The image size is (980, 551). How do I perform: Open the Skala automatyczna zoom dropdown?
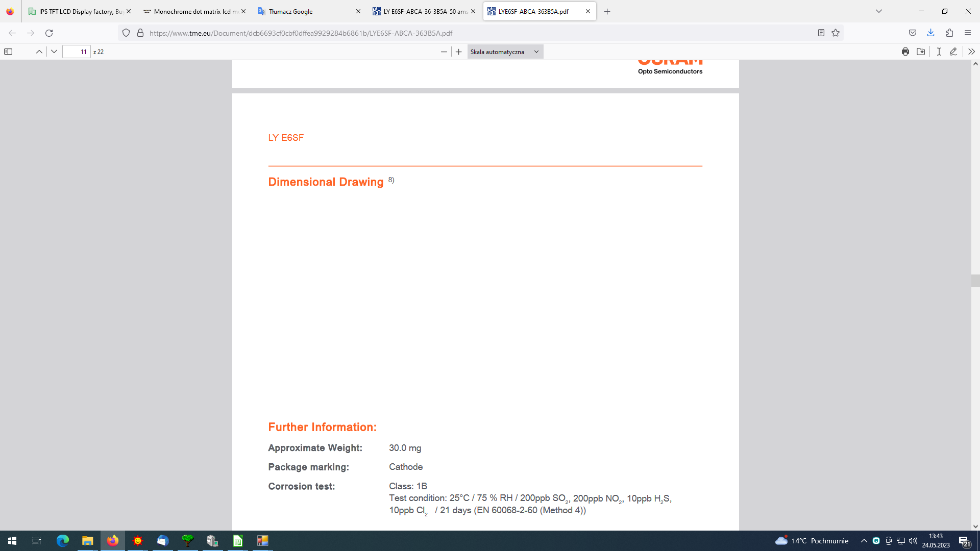[505, 52]
